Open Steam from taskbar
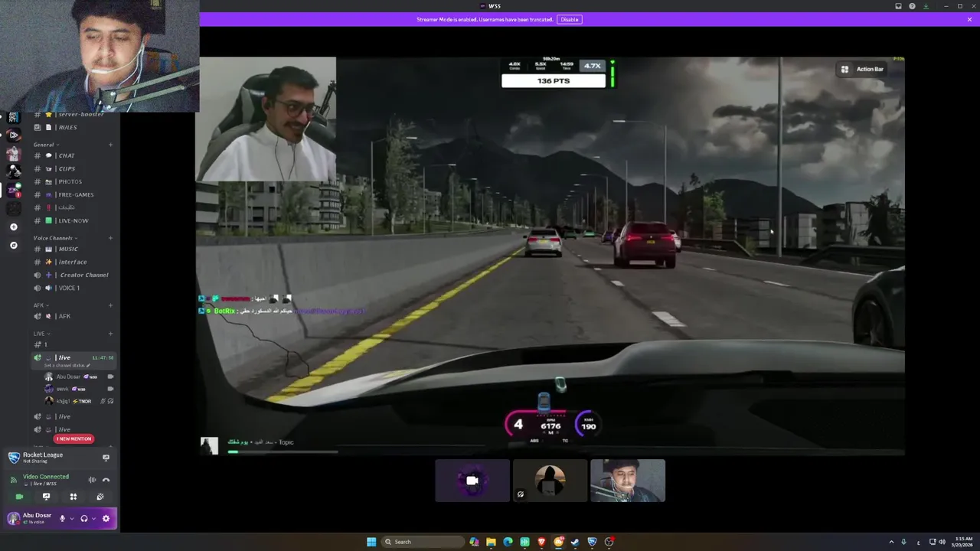 pos(575,542)
